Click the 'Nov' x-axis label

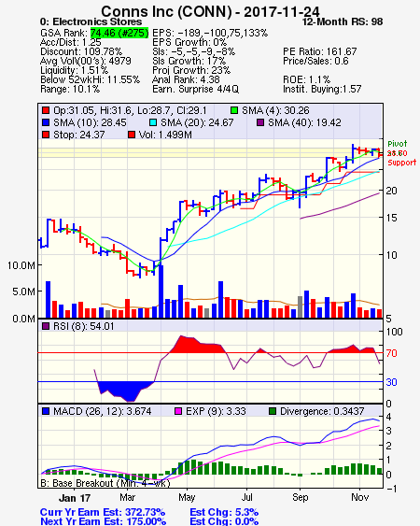[x=360, y=497]
